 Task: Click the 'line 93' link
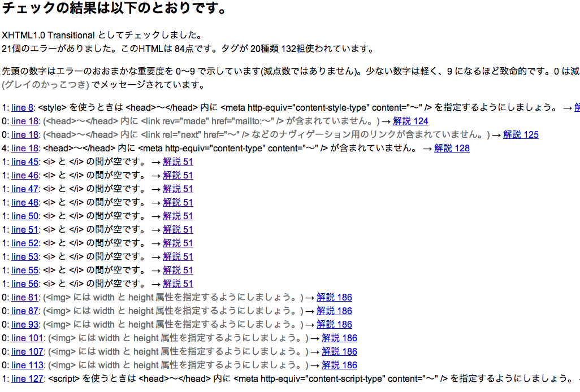point(25,324)
